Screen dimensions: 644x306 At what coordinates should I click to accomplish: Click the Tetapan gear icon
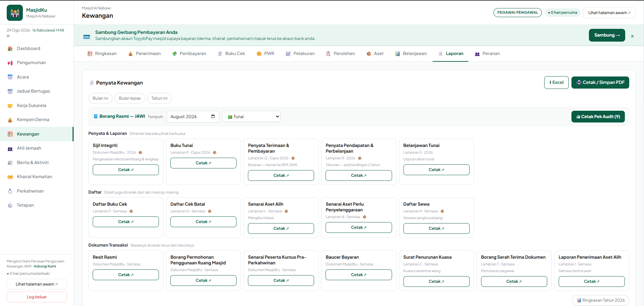click(x=10, y=205)
